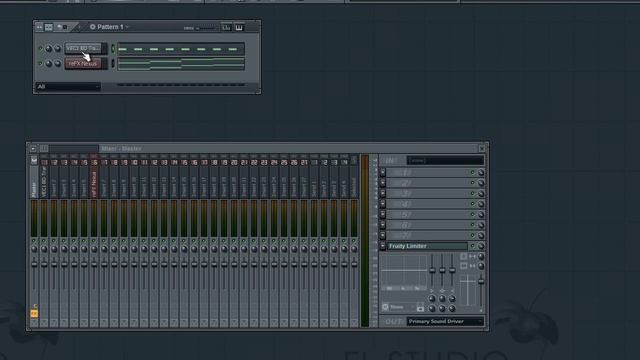The image size is (640, 360).
Task: Select mixer Send 1 track
Action: tap(314, 182)
